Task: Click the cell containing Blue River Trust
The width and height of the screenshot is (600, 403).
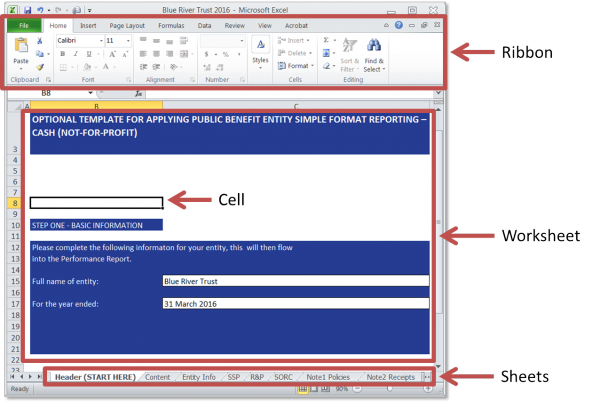Action: [296, 281]
